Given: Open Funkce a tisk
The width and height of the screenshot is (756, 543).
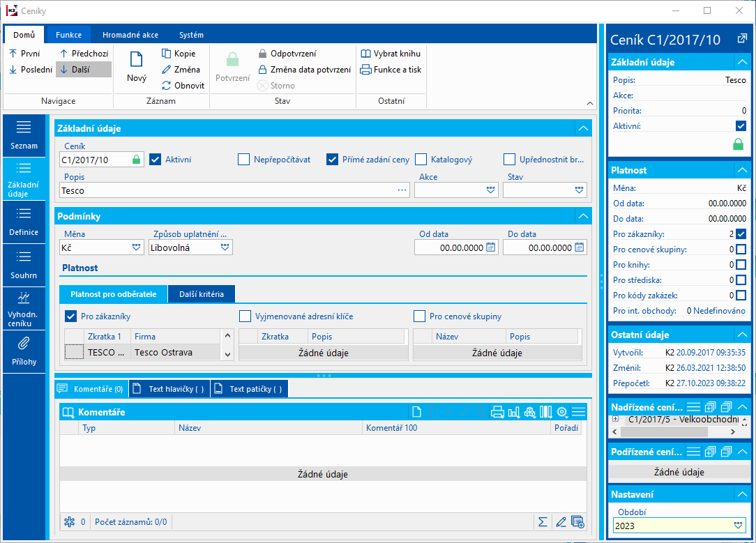Looking at the screenshot, I should [x=391, y=70].
